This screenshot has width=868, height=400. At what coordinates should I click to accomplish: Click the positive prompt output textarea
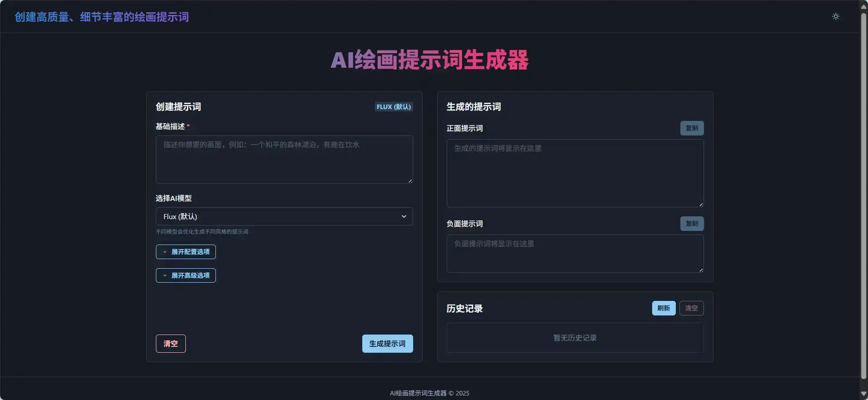pos(575,173)
